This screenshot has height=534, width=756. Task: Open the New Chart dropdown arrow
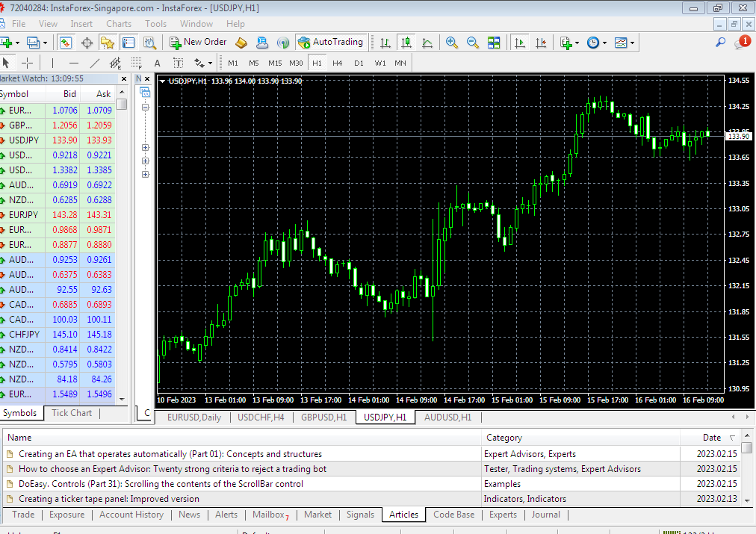pyautogui.click(x=17, y=43)
